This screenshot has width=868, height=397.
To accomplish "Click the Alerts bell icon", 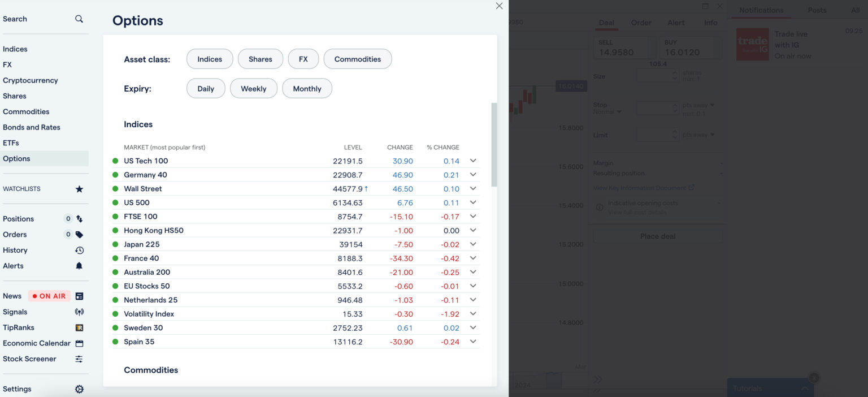I will point(79,266).
